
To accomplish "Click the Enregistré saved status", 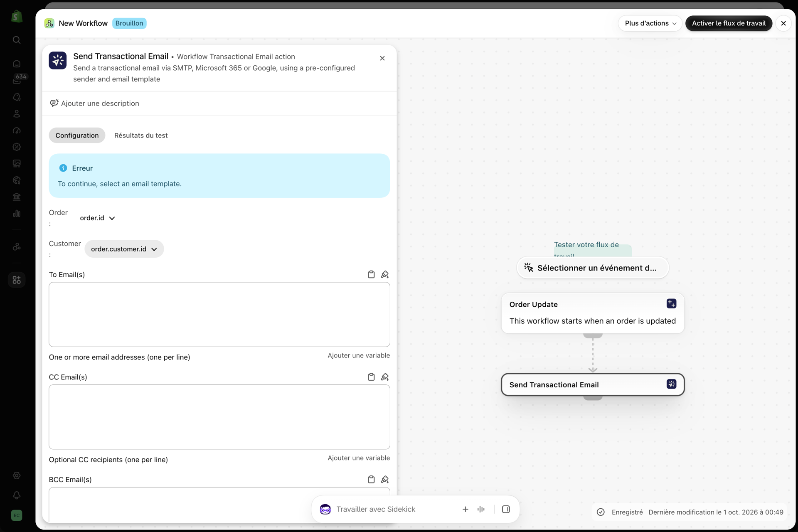I will (620, 512).
